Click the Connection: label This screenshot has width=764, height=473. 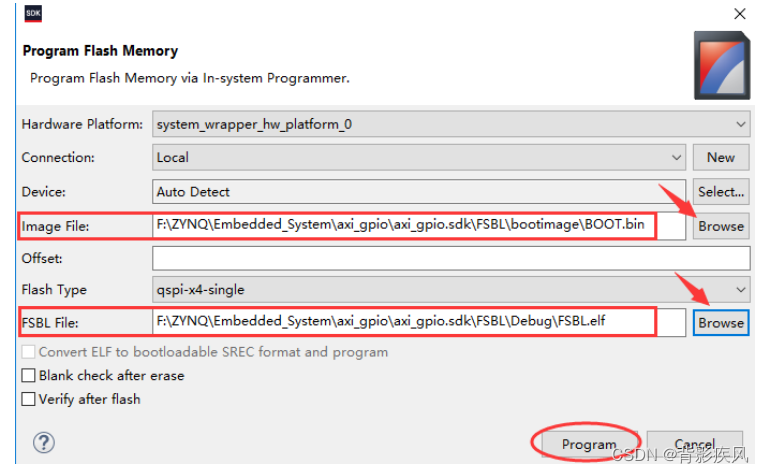point(58,158)
